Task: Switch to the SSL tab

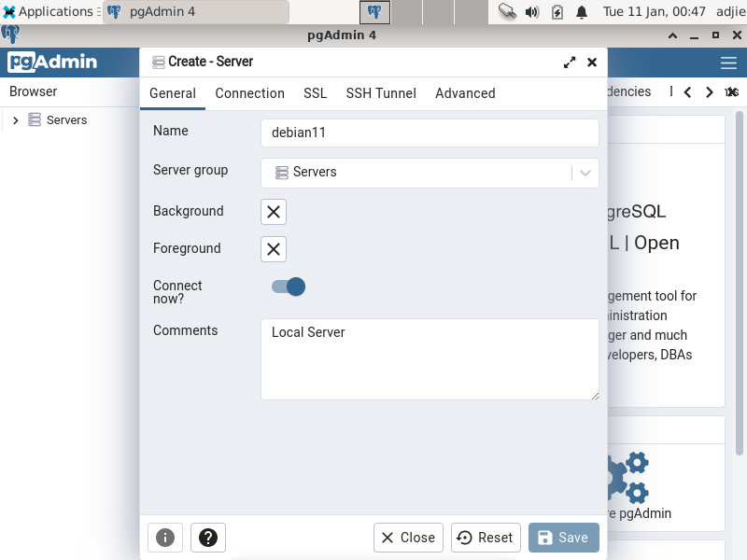Action: tap(315, 93)
